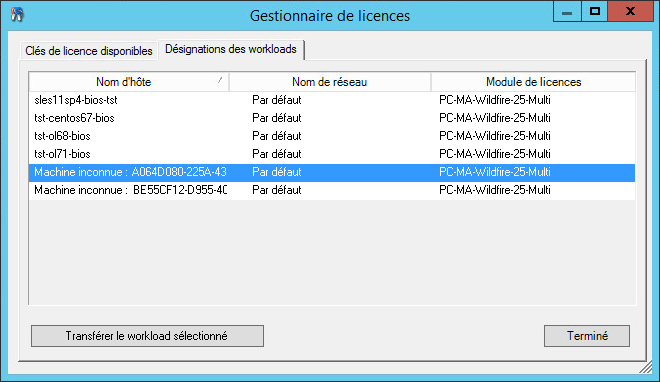Click the application icon in title bar
This screenshot has height=382, width=660.
(x=17, y=15)
